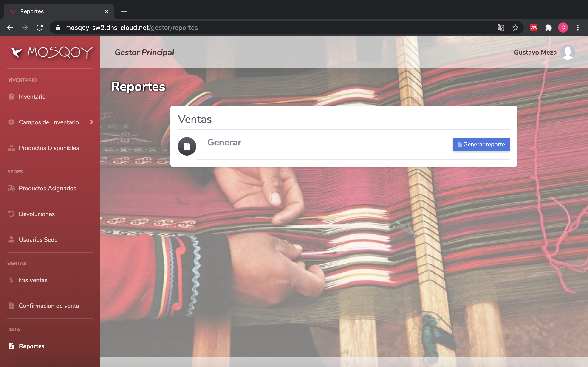588x367 pixels.
Task: Open Gustavo Meza user menu
Action: coord(535,53)
